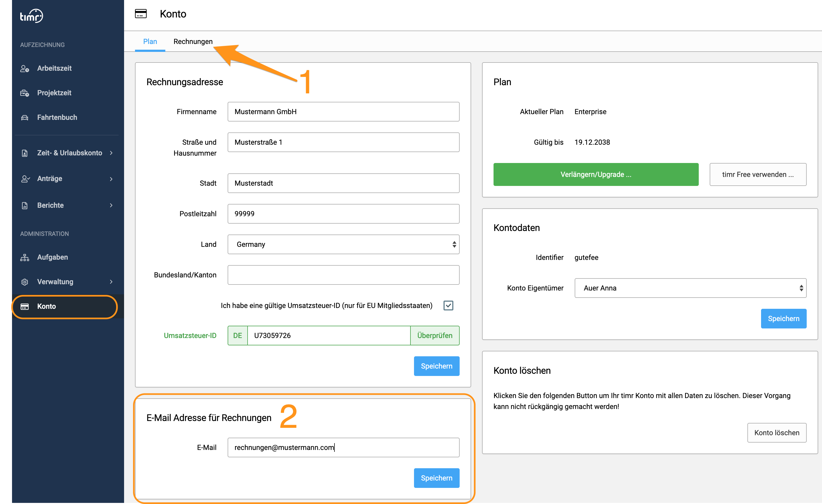The width and height of the screenshot is (822, 504).
Task: Click the timr logo
Action: click(31, 16)
